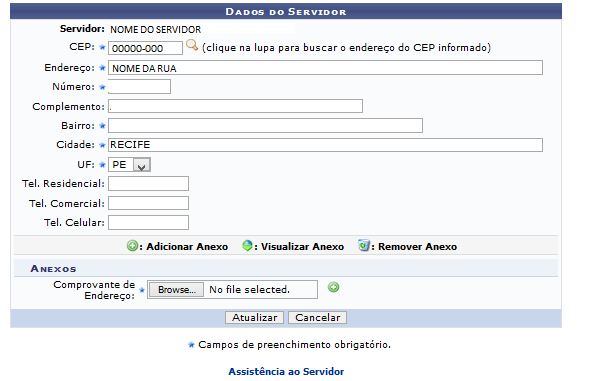Select the Número input field
The image size is (592, 381).
point(139,86)
